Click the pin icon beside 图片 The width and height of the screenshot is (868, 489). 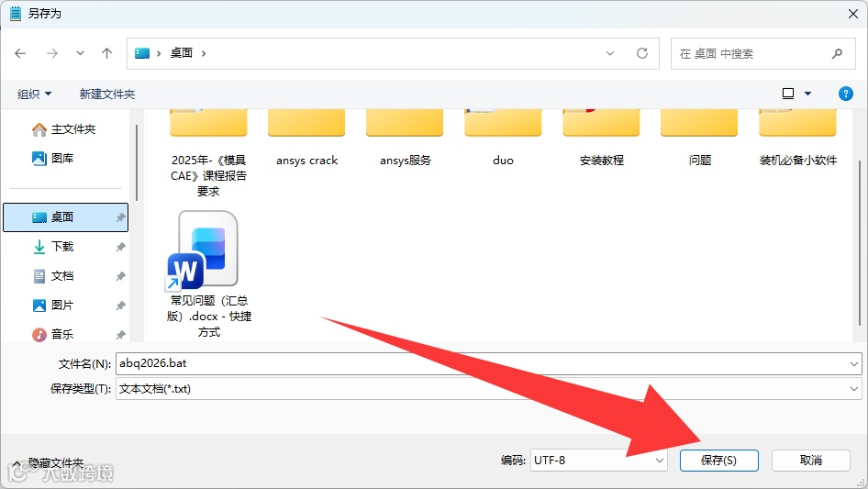[x=120, y=306]
